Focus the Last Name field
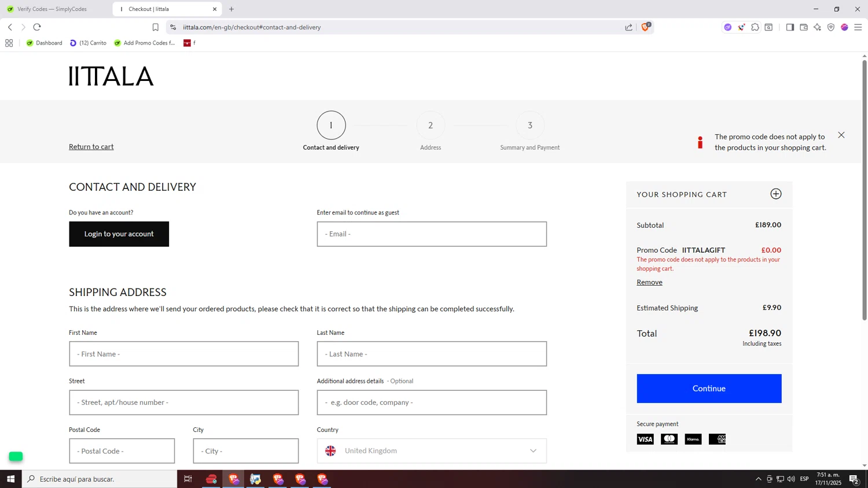 click(x=432, y=354)
